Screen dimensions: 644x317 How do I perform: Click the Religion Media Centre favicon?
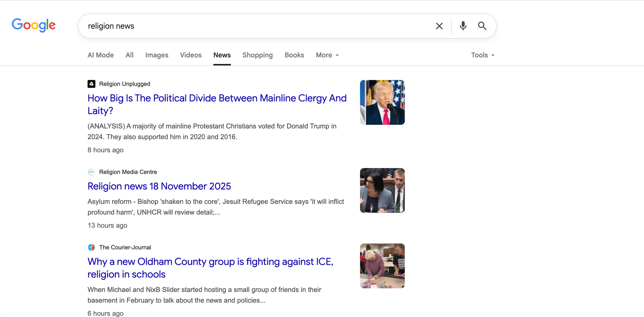[x=92, y=172]
